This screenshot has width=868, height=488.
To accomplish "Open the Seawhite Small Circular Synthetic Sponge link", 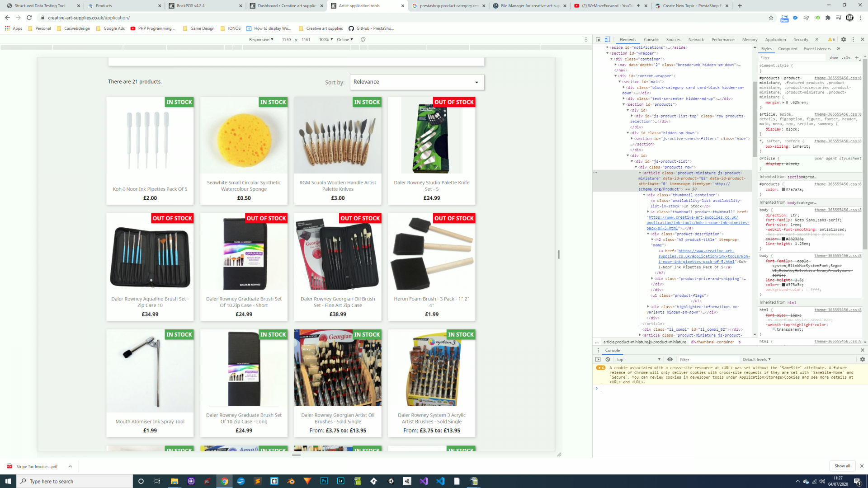I will coord(244,186).
